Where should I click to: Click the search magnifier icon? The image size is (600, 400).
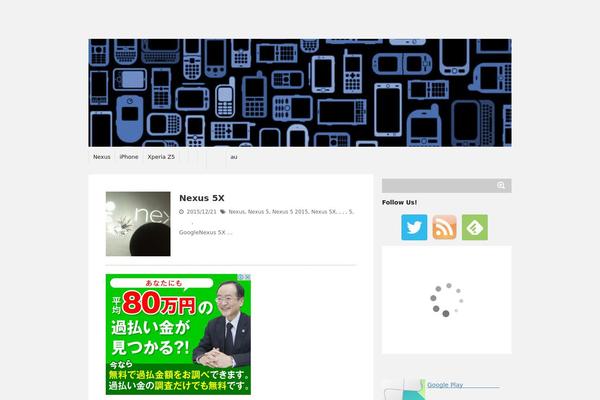tap(501, 185)
